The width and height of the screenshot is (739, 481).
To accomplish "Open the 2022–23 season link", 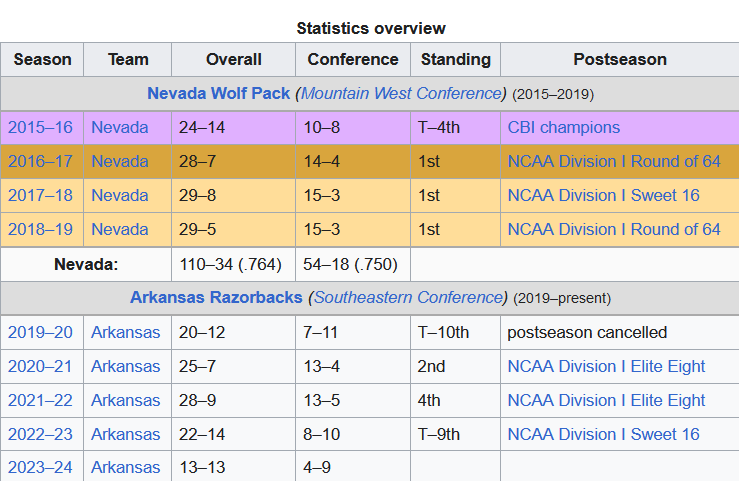I will click(40, 434).
